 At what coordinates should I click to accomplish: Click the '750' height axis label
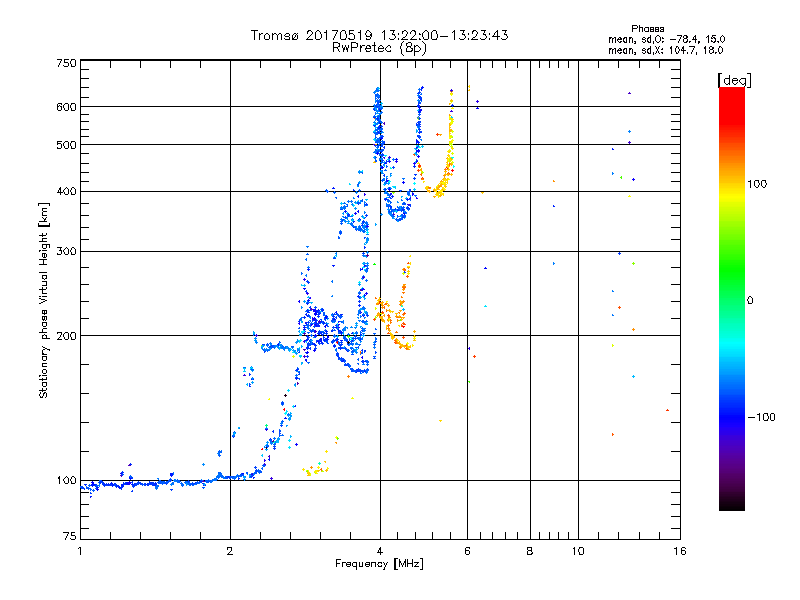[x=66, y=63]
